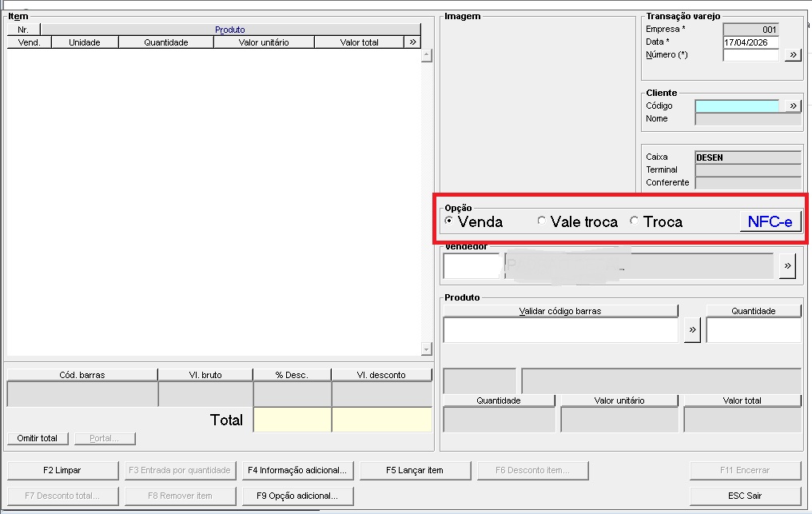The width and height of the screenshot is (812, 514).
Task: Open the Vendedor lookup arrow button
Action: point(787,266)
